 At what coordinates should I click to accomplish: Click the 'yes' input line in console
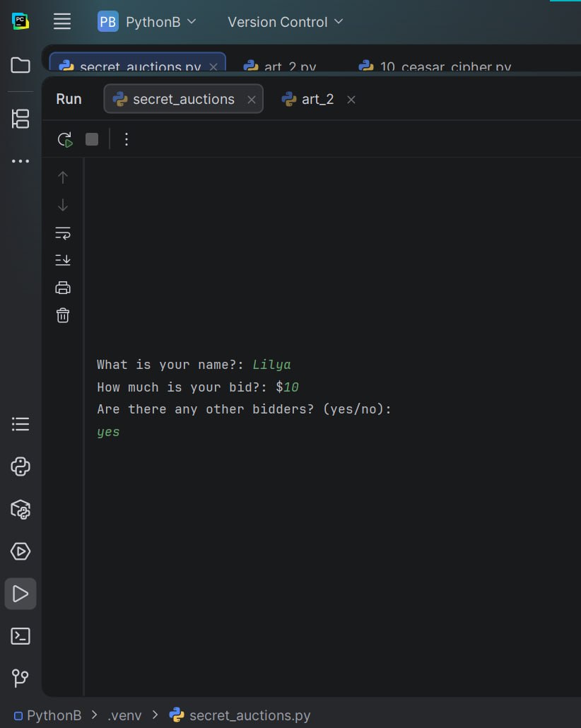[108, 432]
